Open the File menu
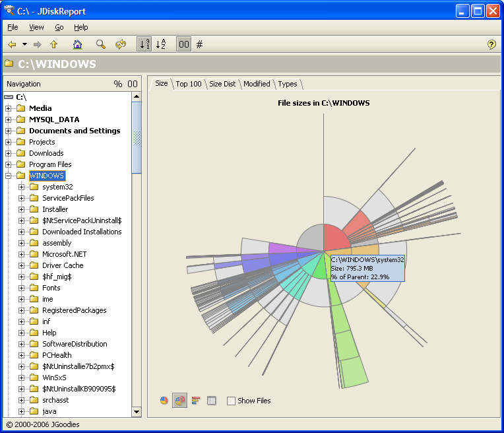The width and height of the screenshot is (504, 433). click(x=13, y=27)
